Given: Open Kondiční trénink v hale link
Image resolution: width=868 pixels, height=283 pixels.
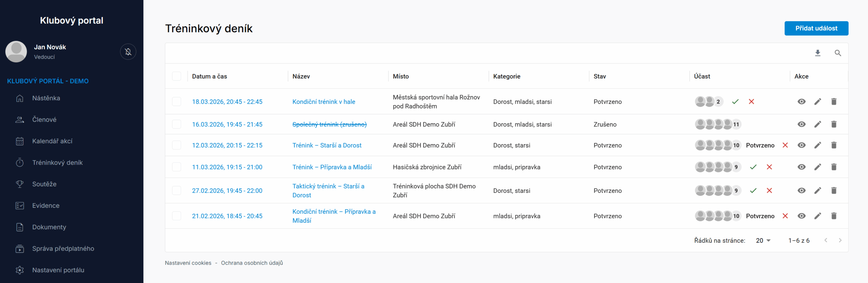Looking at the screenshot, I should click(324, 102).
